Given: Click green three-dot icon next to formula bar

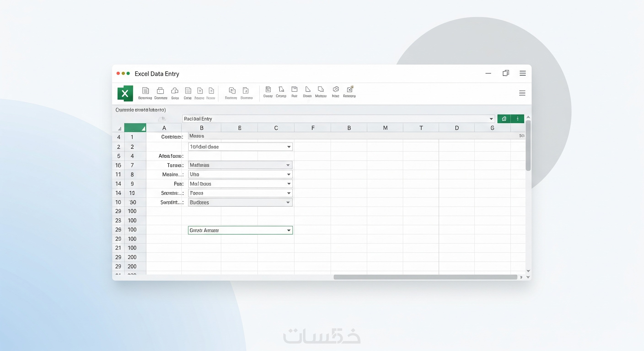Looking at the screenshot, I should (518, 119).
